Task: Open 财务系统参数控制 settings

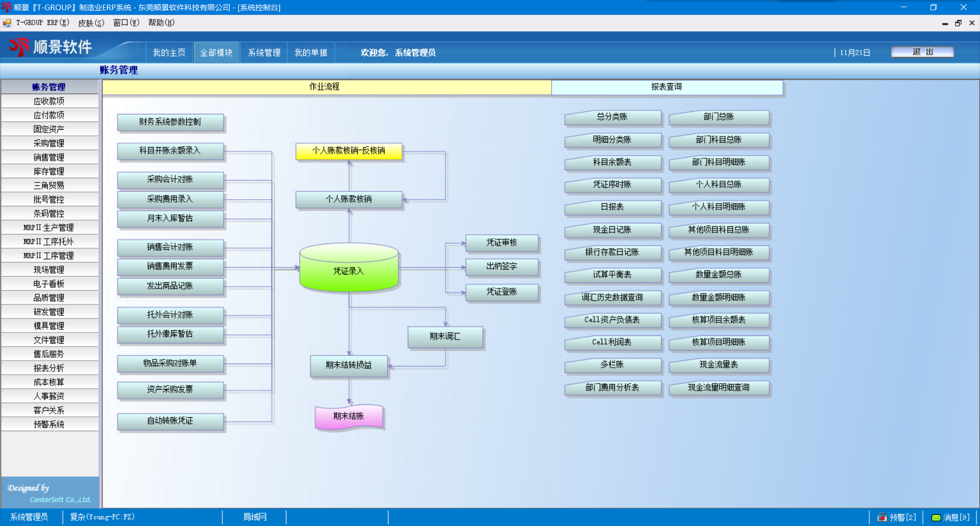Action: 170,122
